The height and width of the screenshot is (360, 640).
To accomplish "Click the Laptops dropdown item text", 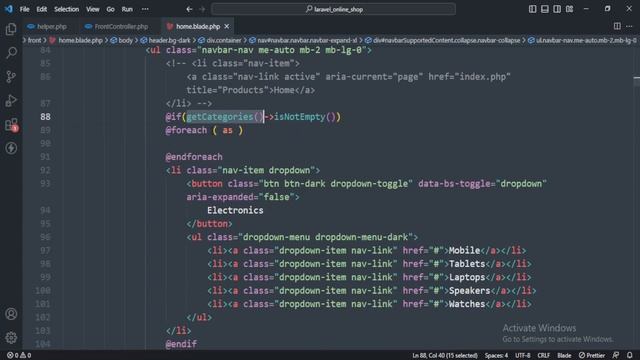I will (x=467, y=277).
